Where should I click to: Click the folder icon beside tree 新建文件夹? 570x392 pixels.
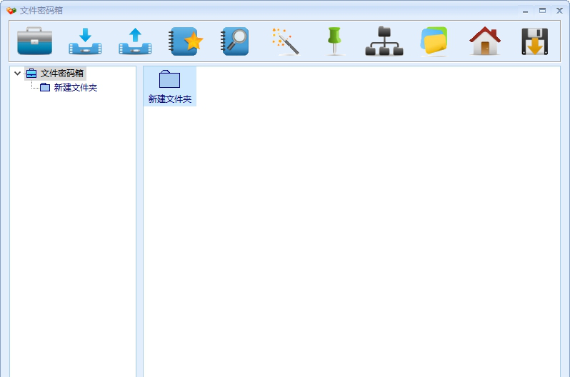(45, 87)
